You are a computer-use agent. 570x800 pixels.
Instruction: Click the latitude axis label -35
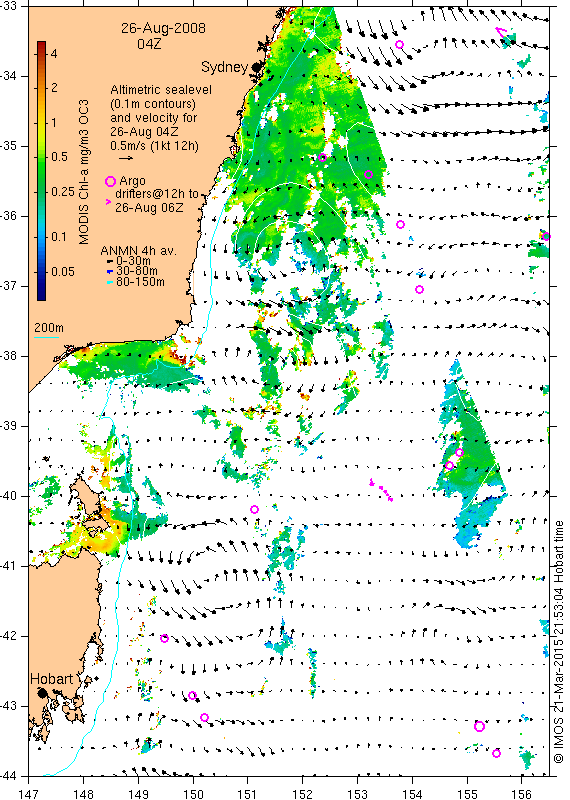(8, 146)
